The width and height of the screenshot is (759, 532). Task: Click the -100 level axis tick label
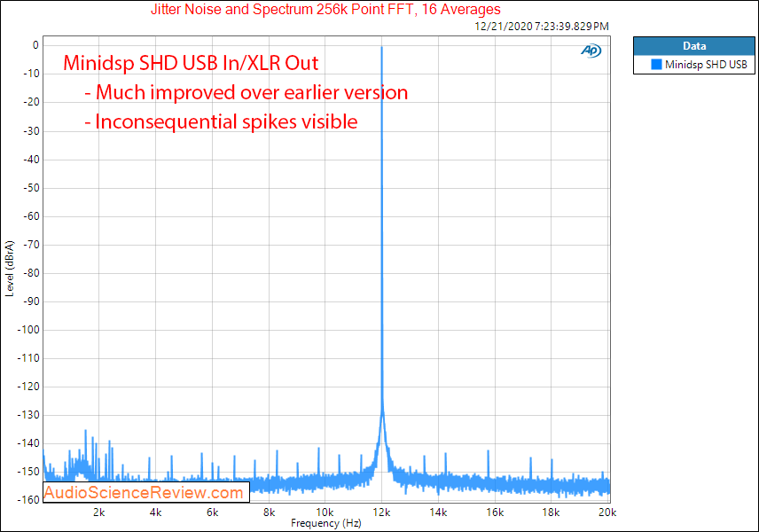(29, 330)
